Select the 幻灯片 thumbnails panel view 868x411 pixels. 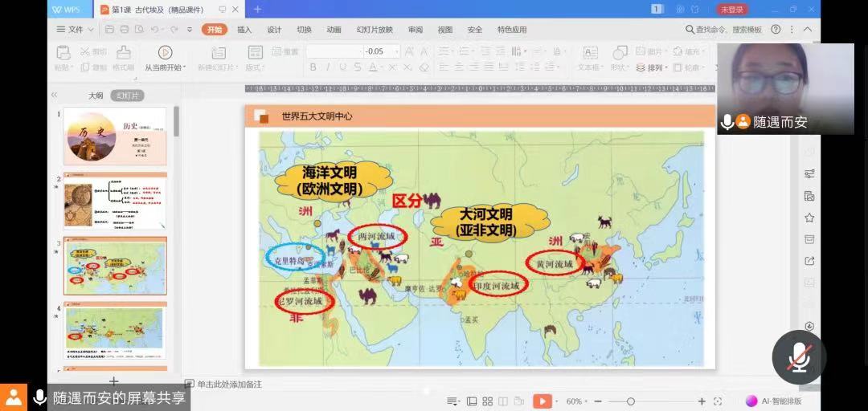click(x=127, y=96)
